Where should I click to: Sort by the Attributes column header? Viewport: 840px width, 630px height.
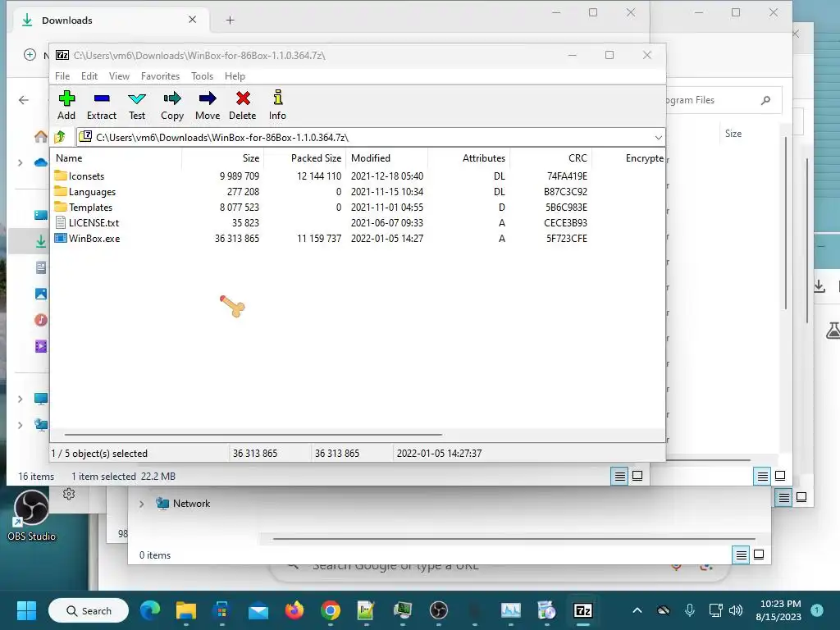[468, 158]
